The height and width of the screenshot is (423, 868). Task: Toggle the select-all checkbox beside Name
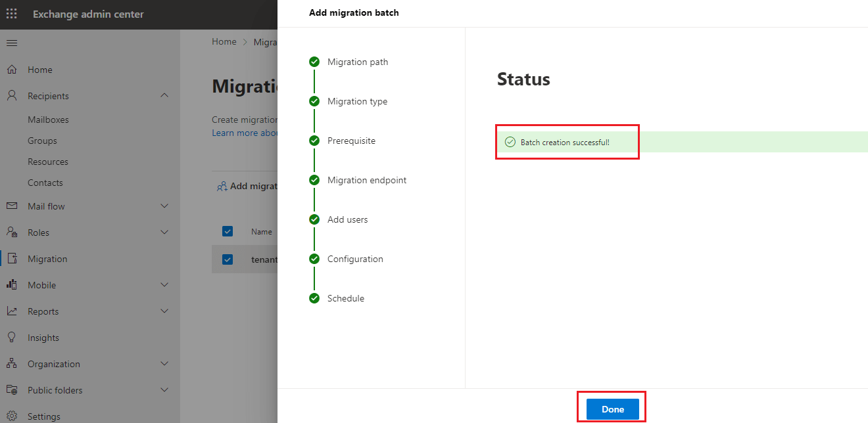click(x=228, y=231)
